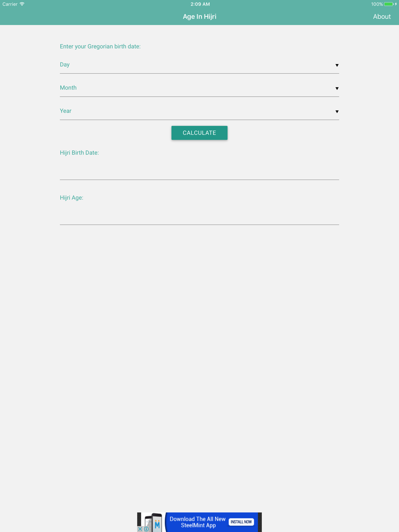Select the Year field label
The image size is (399, 532).
(x=66, y=111)
